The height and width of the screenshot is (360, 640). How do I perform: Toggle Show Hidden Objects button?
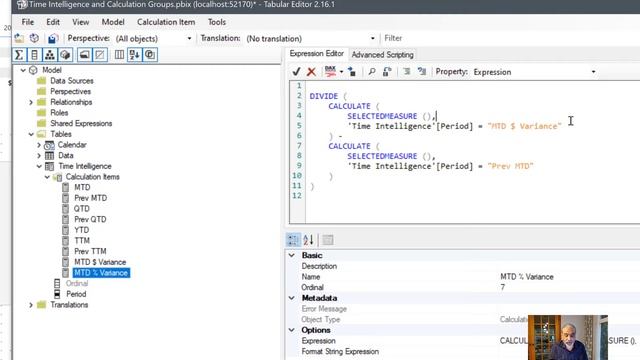tap(100, 55)
